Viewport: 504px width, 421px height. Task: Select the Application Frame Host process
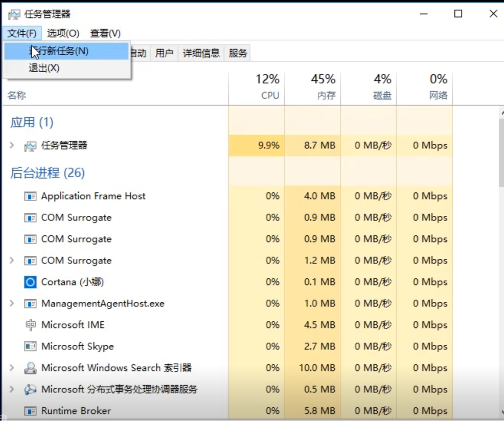93,196
